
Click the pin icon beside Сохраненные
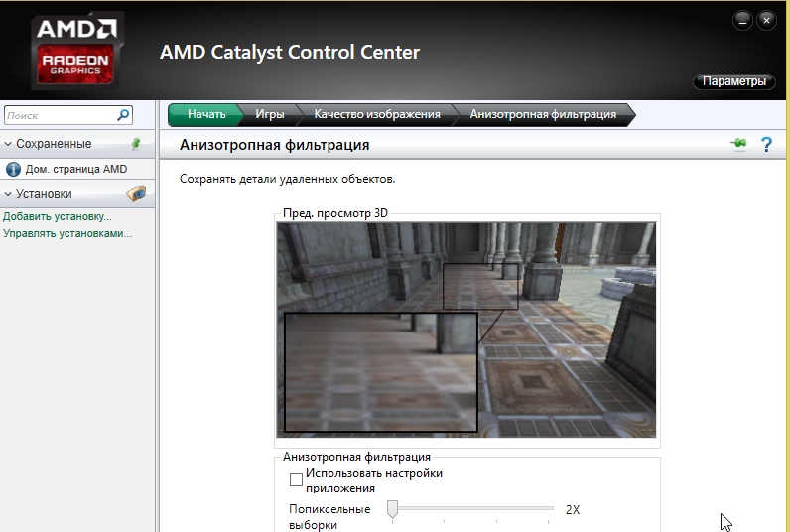tap(136, 144)
